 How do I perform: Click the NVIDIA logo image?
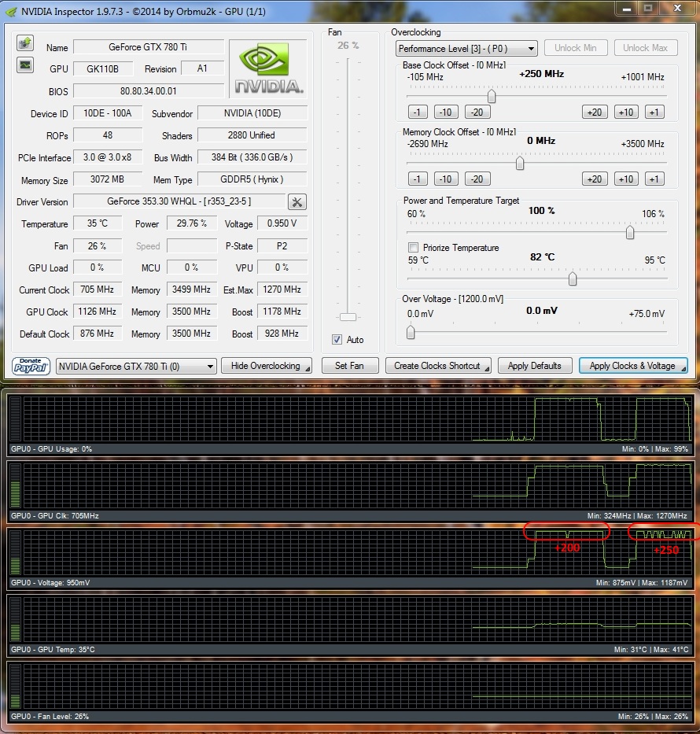[268, 68]
